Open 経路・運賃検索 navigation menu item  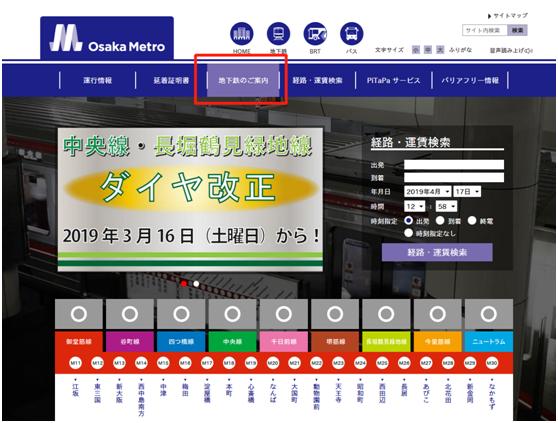(317, 80)
